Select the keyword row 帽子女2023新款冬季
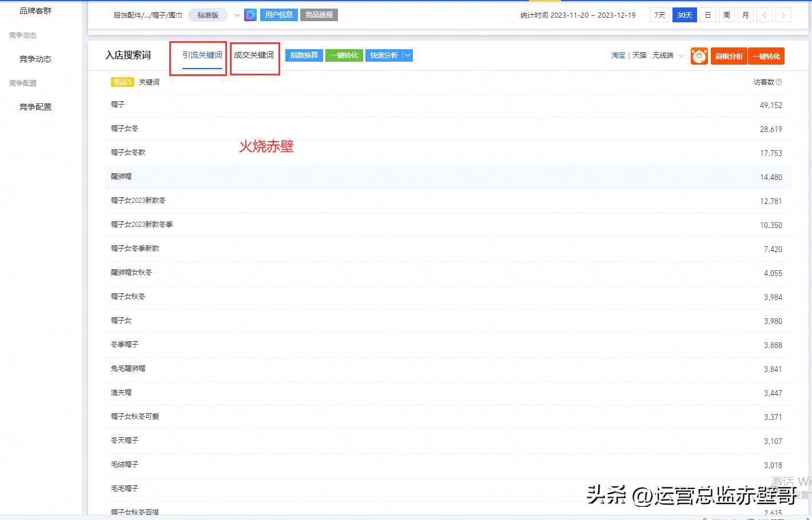 pyautogui.click(x=448, y=225)
